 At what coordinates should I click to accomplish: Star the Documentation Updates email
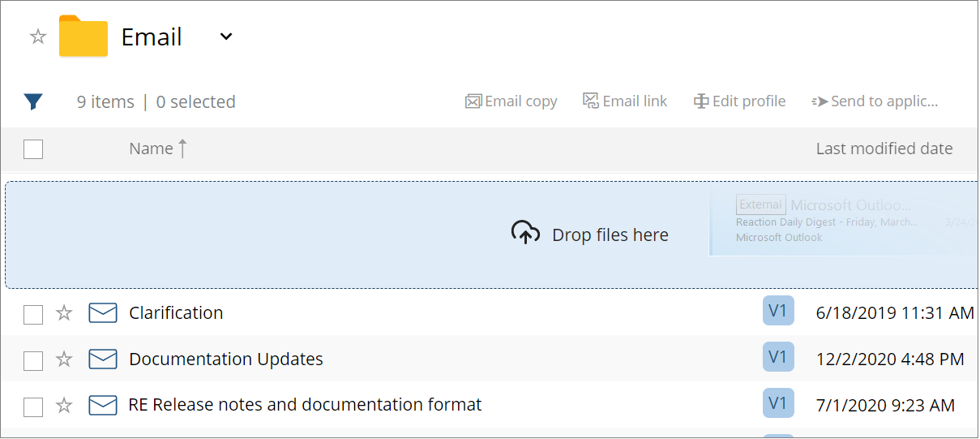[x=64, y=359]
